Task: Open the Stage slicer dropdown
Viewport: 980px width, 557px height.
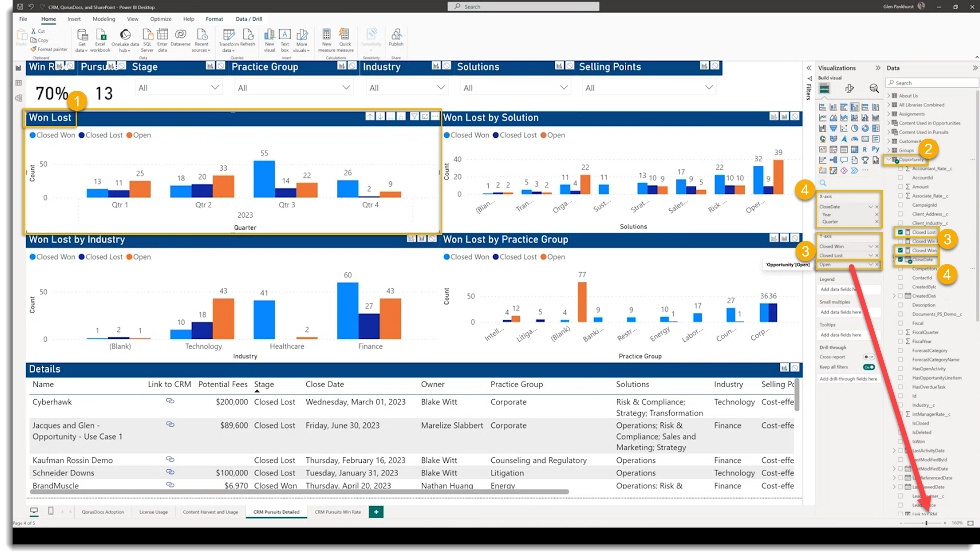Action: click(x=215, y=88)
